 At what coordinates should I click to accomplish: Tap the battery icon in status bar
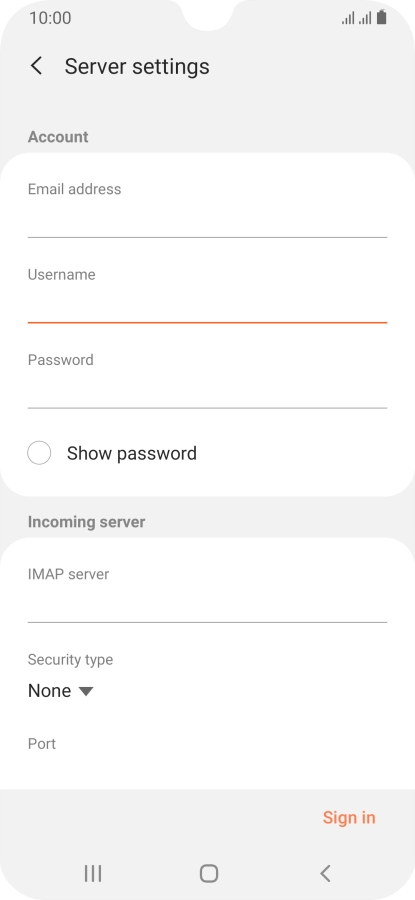[x=382, y=18]
